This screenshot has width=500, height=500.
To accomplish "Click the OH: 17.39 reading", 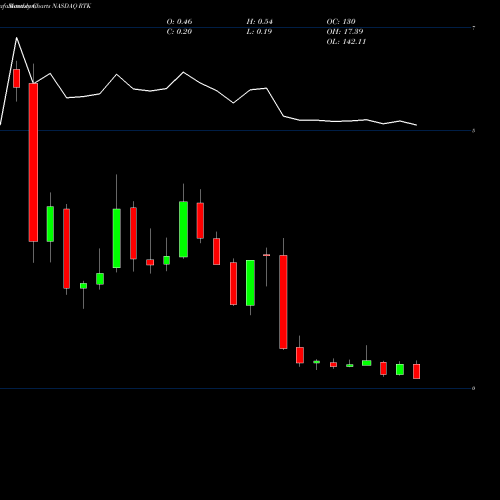I will [x=345, y=31].
